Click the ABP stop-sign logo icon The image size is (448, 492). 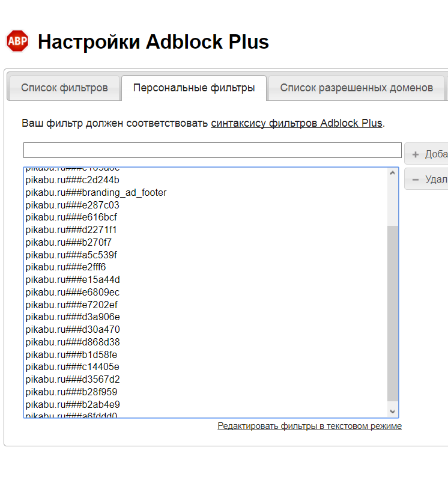click(17, 41)
